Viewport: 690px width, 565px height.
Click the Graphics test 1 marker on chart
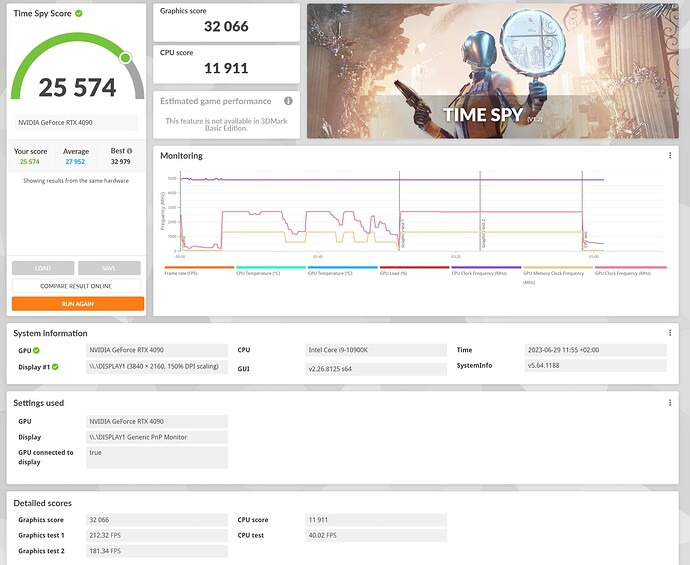[x=400, y=235]
